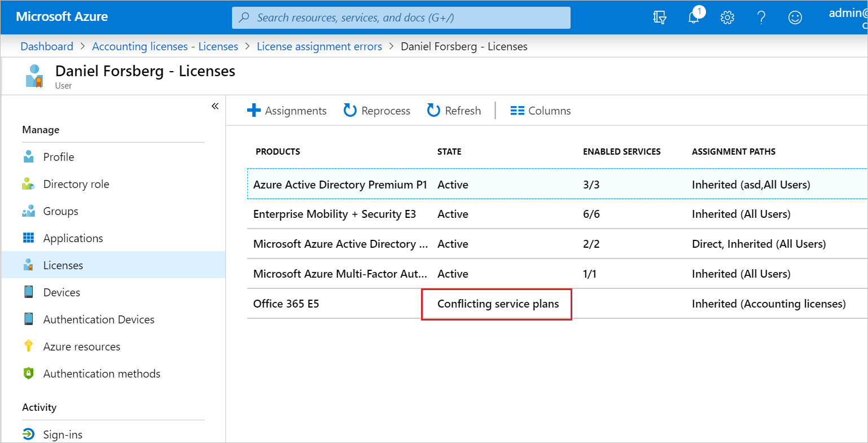Viewport: 868px width, 443px height.
Task: Click Conflicting service plans state
Action: pyautogui.click(x=498, y=304)
